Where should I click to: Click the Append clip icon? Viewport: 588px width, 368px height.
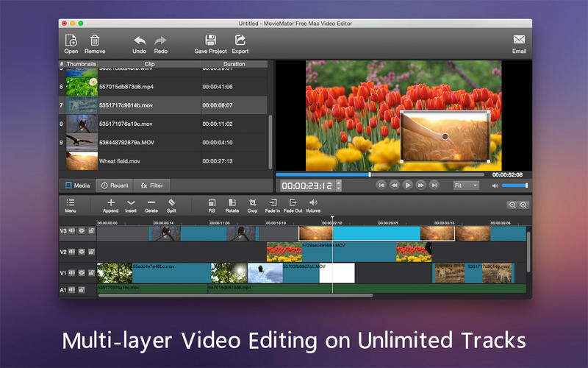111,202
